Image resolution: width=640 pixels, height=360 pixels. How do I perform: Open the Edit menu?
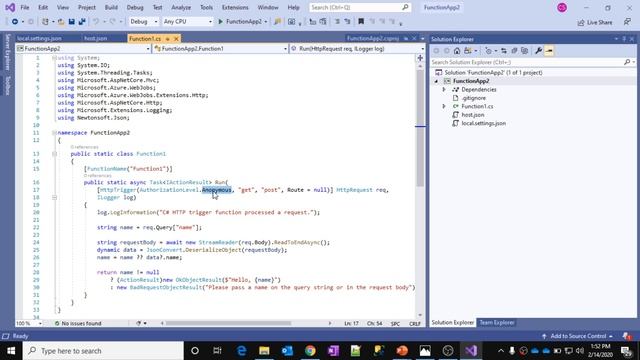tap(43, 7)
